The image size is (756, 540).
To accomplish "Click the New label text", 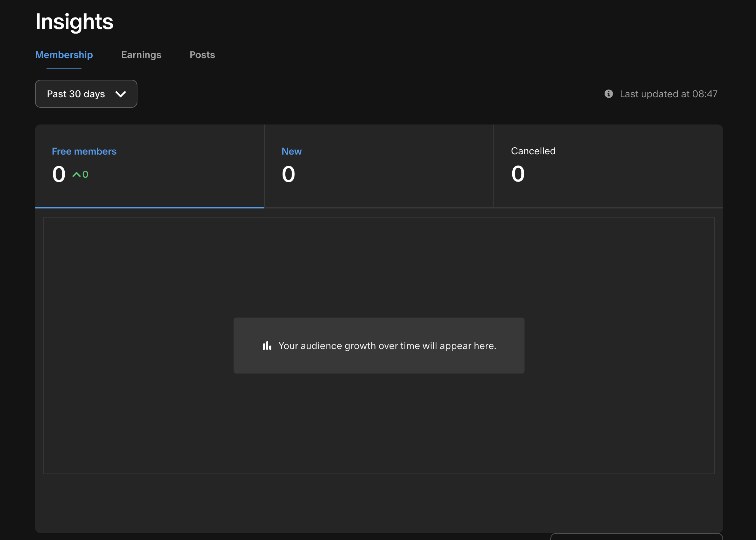I will pos(291,151).
